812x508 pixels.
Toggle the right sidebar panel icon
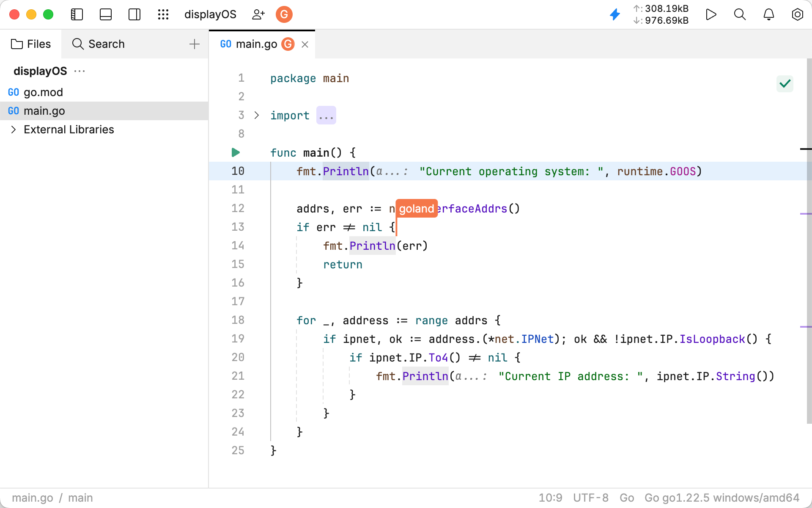(x=134, y=14)
